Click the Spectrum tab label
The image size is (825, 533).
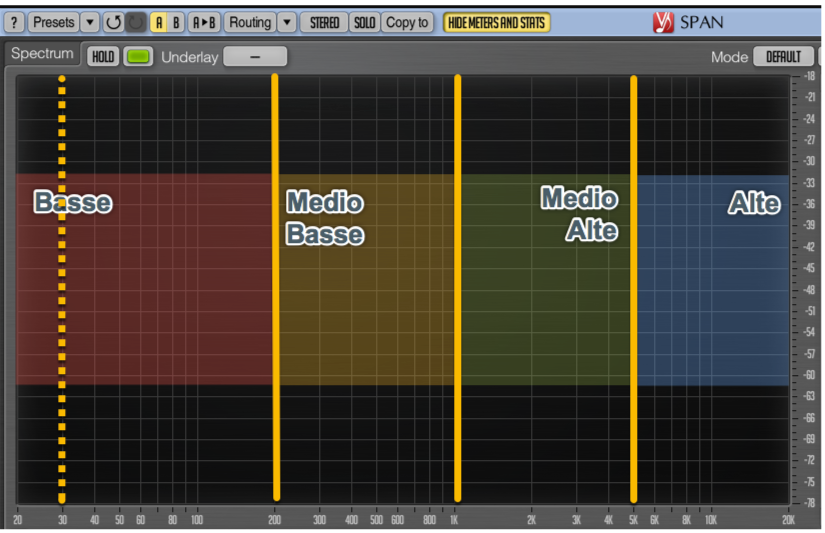click(x=43, y=54)
